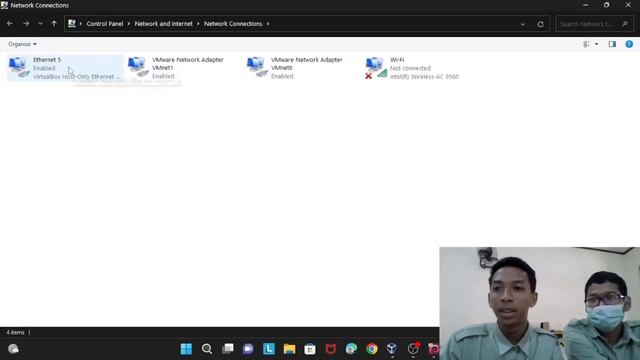
Task: Close the Network Connections window
Action: click(x=628, y=5)
